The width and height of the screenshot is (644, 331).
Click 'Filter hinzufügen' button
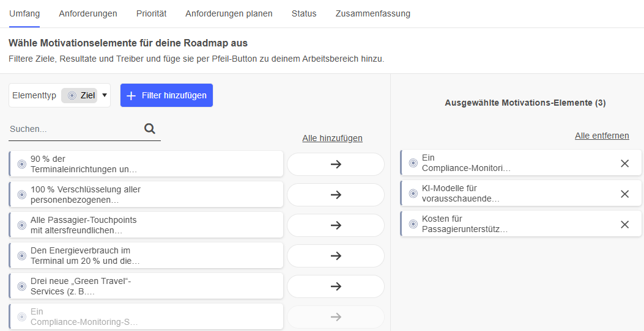[166, 95]
